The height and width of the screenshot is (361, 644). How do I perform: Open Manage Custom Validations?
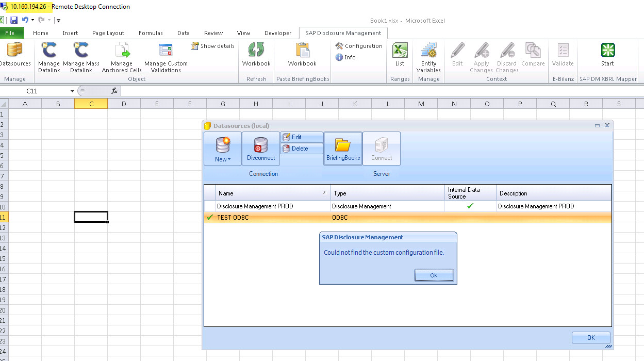pyautogui.click(x=166, y=57)
